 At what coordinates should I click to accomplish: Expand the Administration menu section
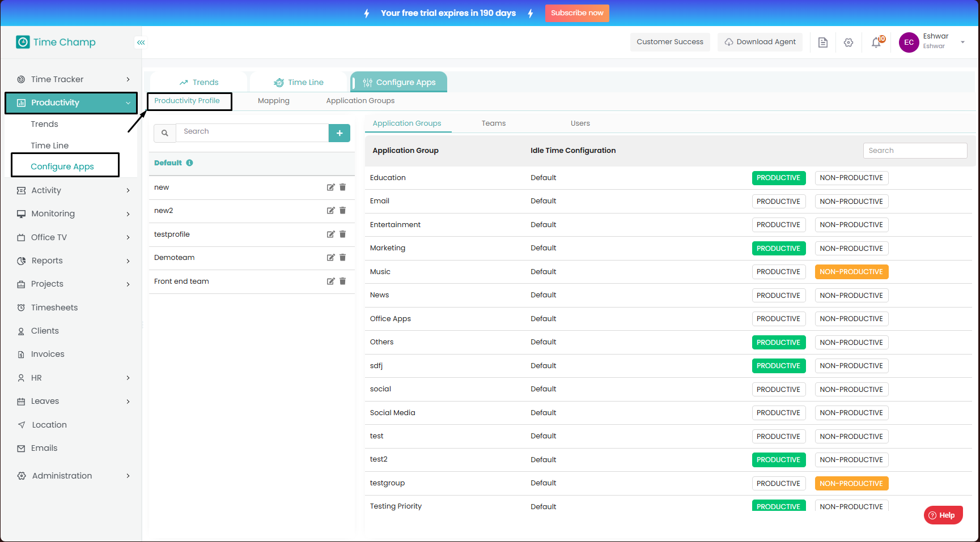[74, 476]
